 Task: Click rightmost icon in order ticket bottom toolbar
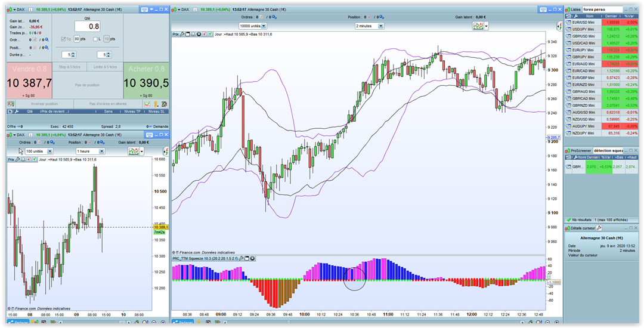165,104
